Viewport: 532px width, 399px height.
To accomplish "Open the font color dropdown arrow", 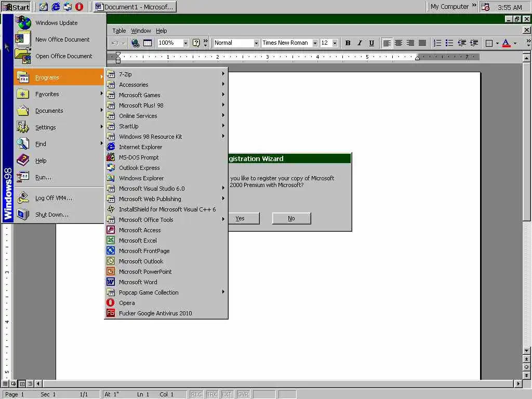I will pos(515,43).
